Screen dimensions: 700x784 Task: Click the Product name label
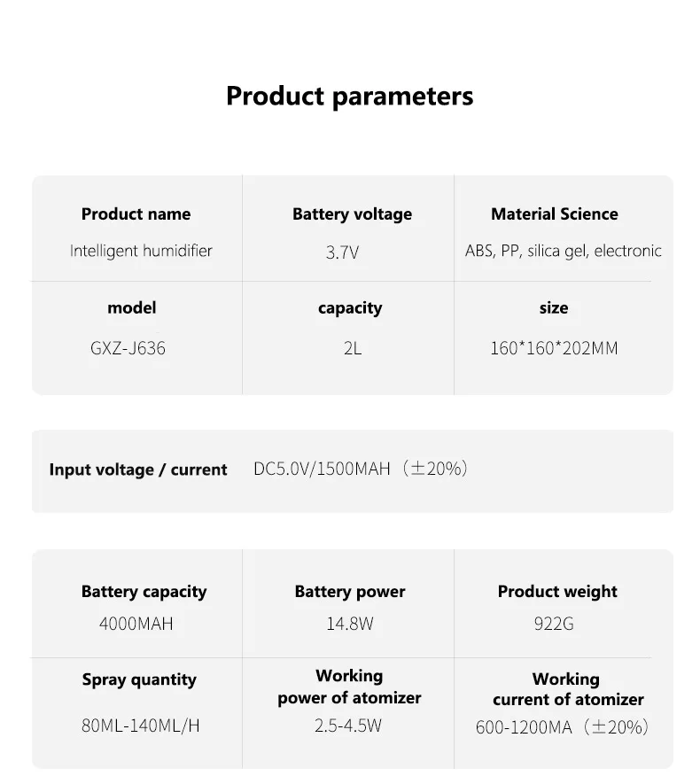pyautogui.click(x=136, y=213)
